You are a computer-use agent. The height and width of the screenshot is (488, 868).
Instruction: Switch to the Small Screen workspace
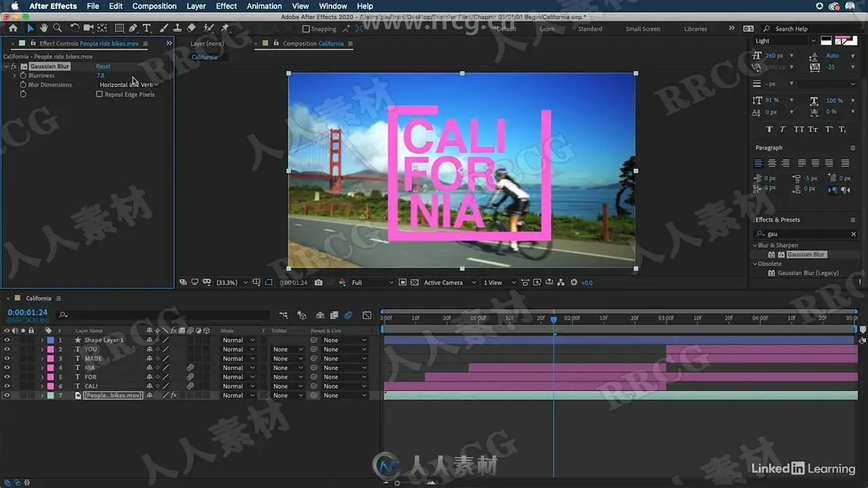point(642,29)
